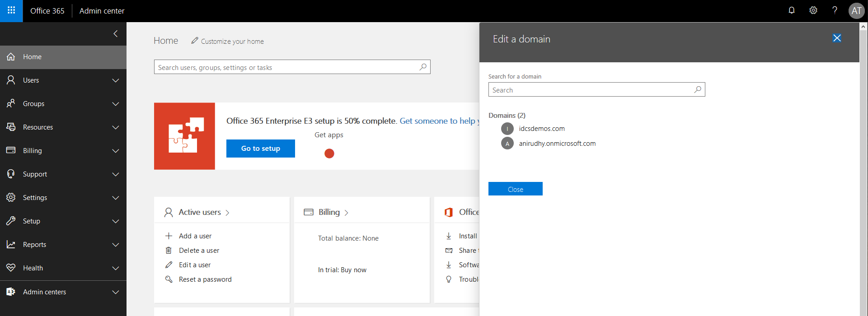
Task: Select Home in the navigation menu
Action: click(32, 57)
